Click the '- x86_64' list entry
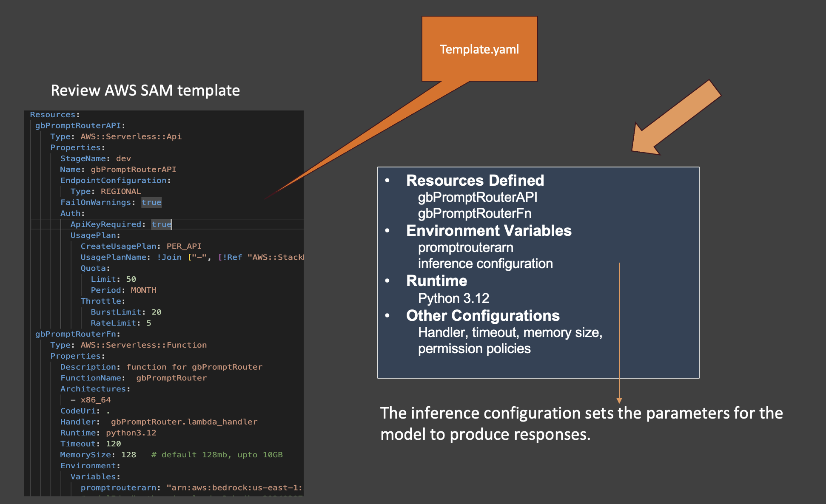Screen dimensions: 826x504 (91, 400)
